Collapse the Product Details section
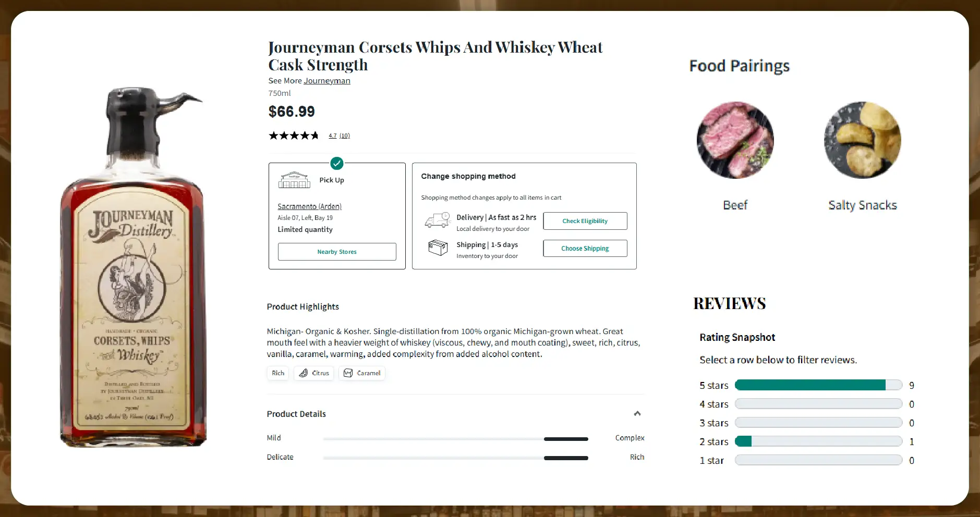The height and width of the screenshot is (517, 980). pos(637,413)
